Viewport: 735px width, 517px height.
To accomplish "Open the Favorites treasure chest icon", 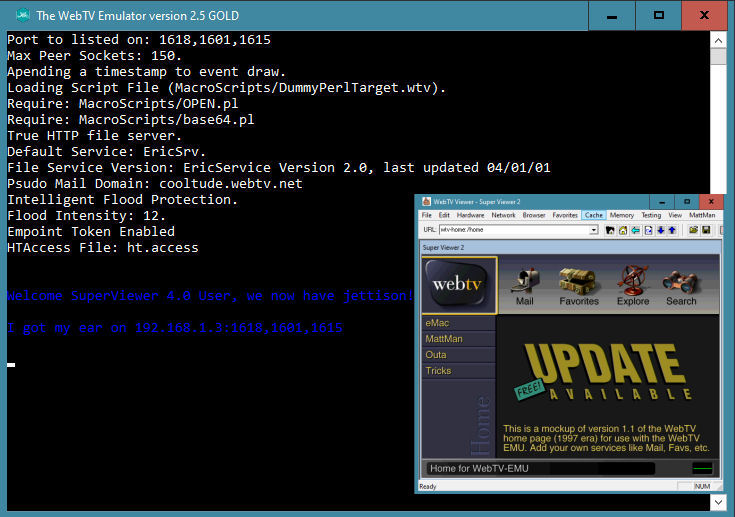I will [579, 287].
